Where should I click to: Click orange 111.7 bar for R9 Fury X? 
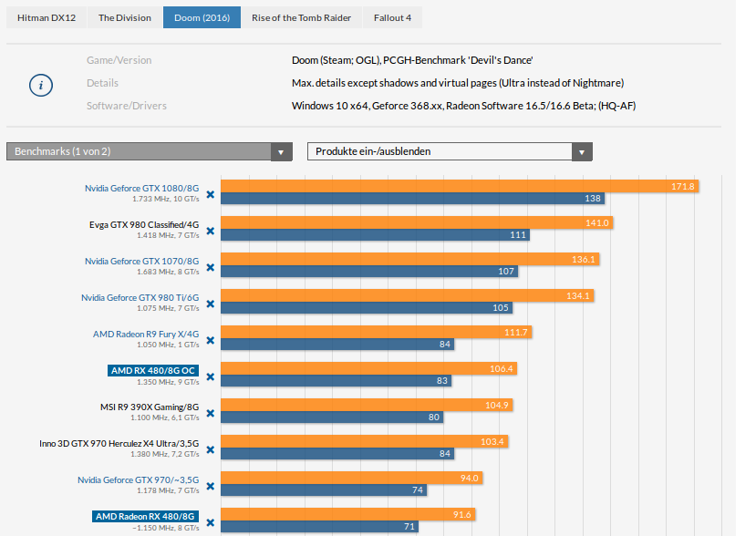click(x=377, y=332)
